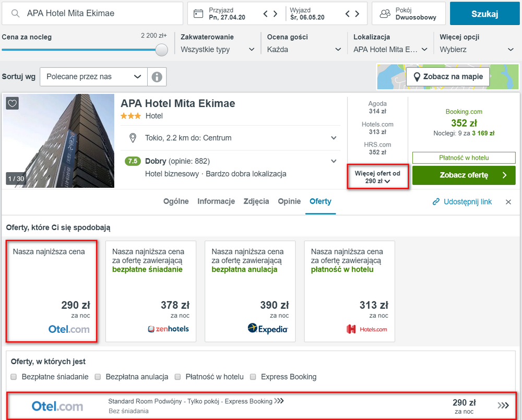Open the hotel photo thumbnail
The height and width of the screenshot is (420, 522).
pos(58,141)
